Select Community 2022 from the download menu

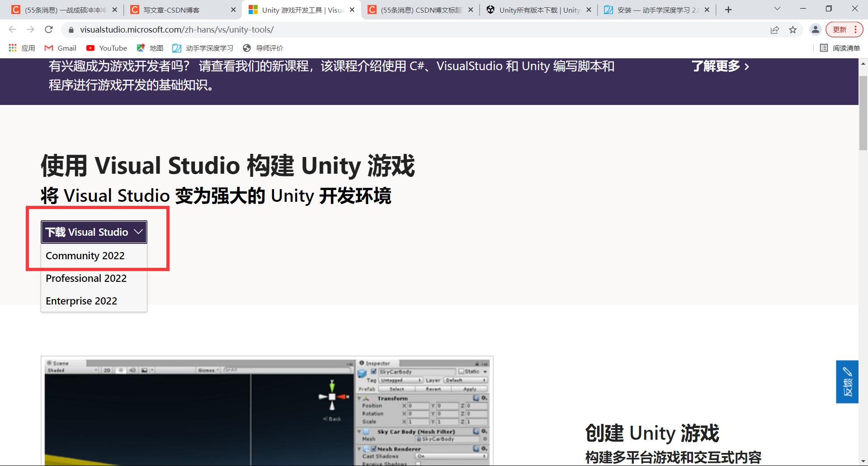[85, 256]
